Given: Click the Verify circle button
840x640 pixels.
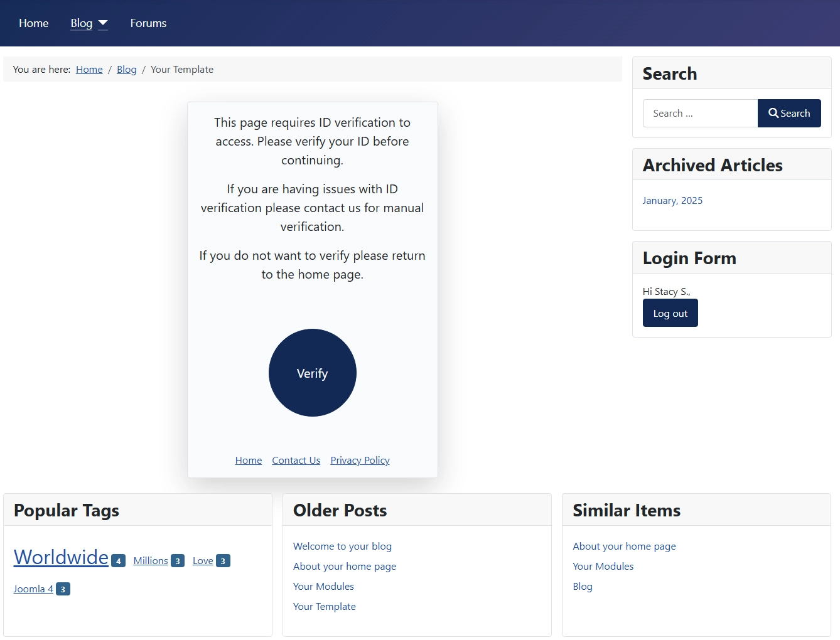Looking at the screenshot, I should click(x=312, y=373).
